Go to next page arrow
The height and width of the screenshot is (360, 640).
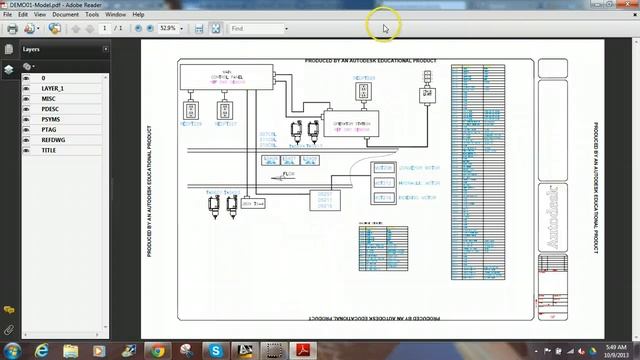click(90, 29)
